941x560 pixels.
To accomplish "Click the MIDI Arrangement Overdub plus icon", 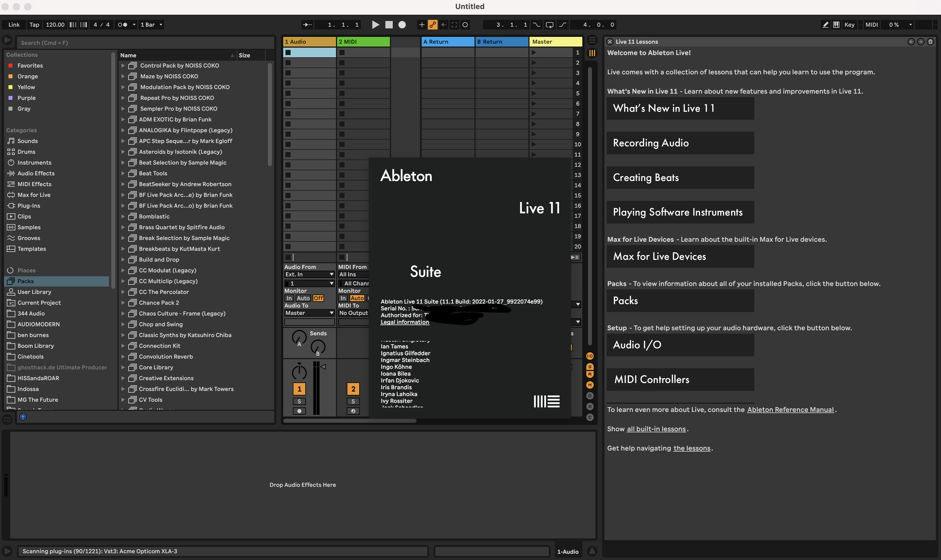I will pyautogui.click(x=422, y=24).
